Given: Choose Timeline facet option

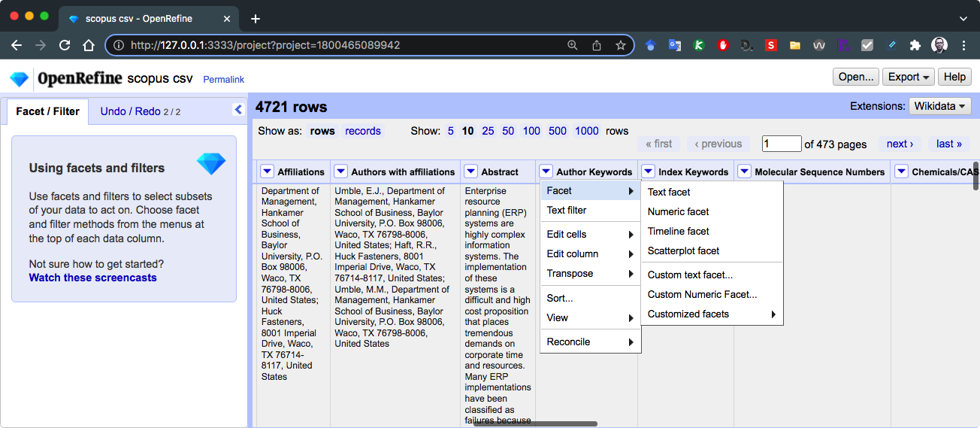Looking at the screenshot, I should click(x=712, y=231).
